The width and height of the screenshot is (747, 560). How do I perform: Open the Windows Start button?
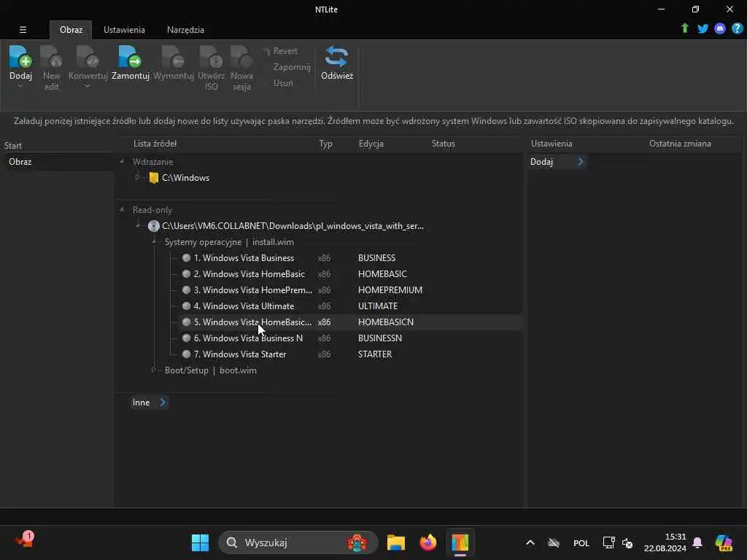[x=200, y=542]
